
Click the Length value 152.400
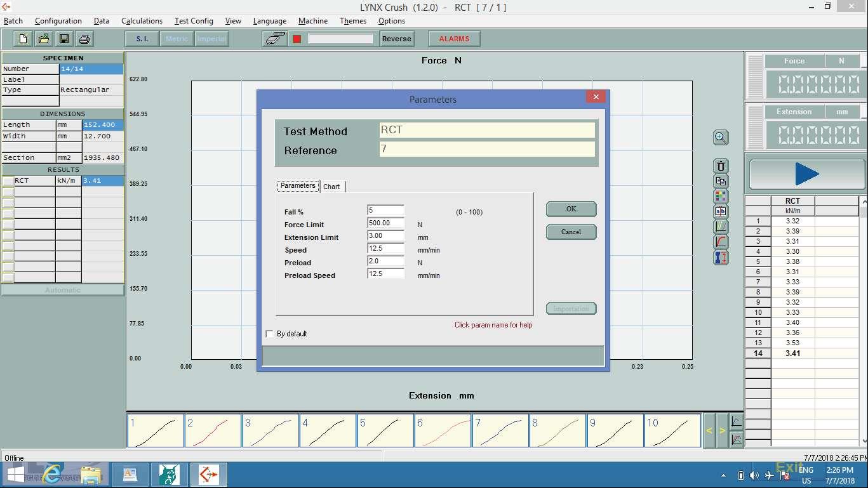[x=103, y=125]
